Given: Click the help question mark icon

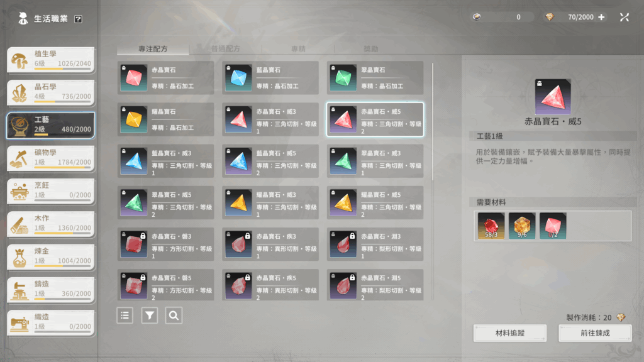Looking at the screenshot, I should pyautogui.click(x=78, y=19).
